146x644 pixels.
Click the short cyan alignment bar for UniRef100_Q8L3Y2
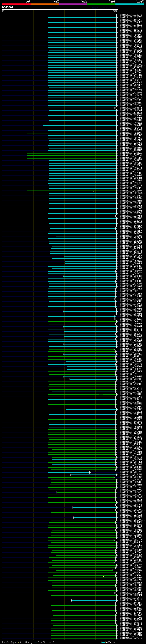pyautogui.click(x=69, y=472)
